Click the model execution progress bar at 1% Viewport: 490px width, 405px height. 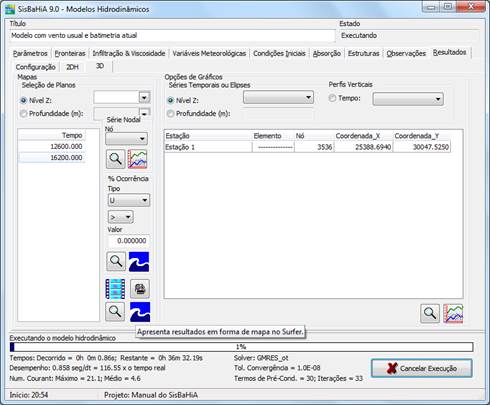[241, 347]
